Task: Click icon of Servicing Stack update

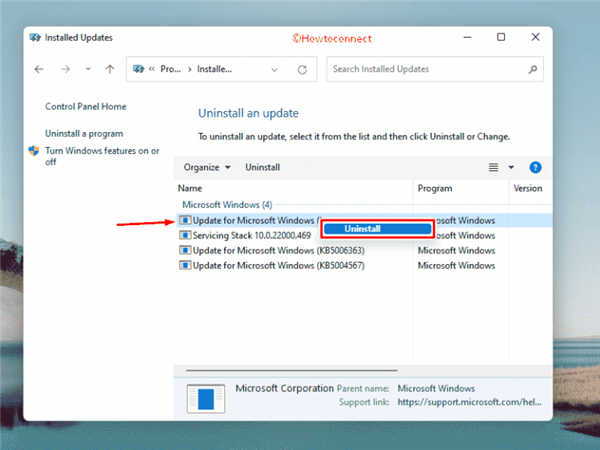Action: 185,235
